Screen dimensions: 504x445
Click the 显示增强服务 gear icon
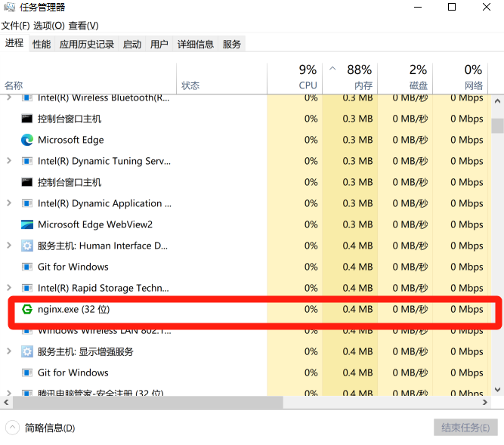tap(27, 351)
